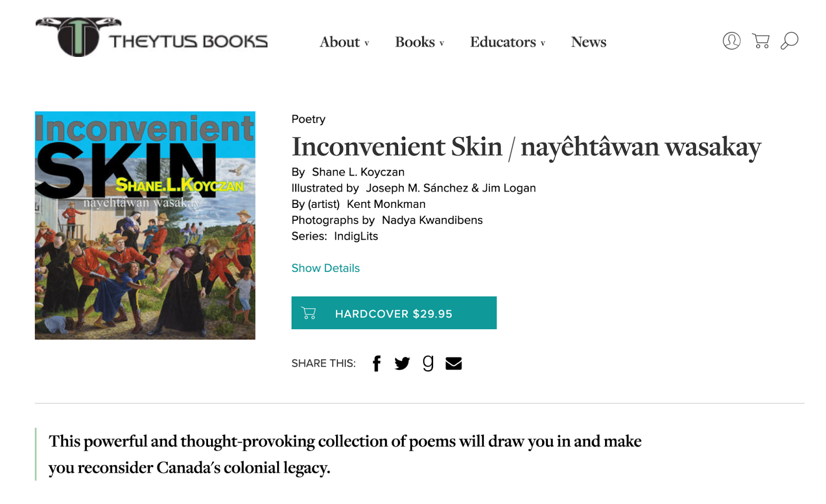This screenshot has height=504, width=826.
Task: Share this book on Facebook
Action: pos(377,364)
